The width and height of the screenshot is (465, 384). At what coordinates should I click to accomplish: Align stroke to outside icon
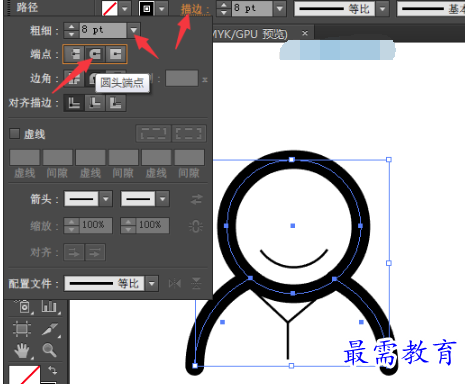coord(116,103)
